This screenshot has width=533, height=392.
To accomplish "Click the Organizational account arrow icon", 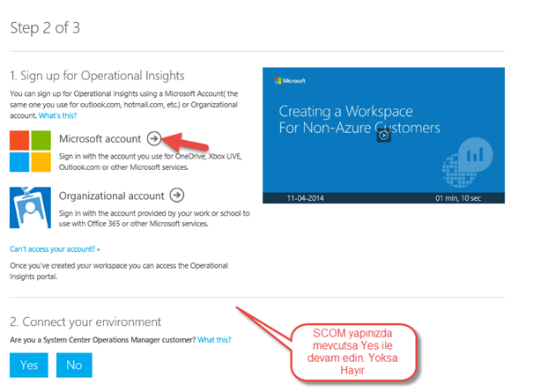I will [x=177, y=196].
